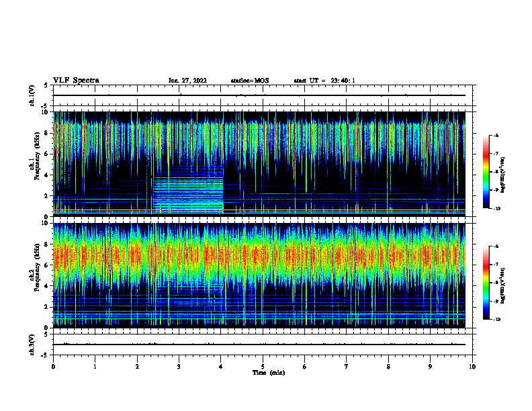Click ch.1 frequency axis tick "6"

coord(47,154)
